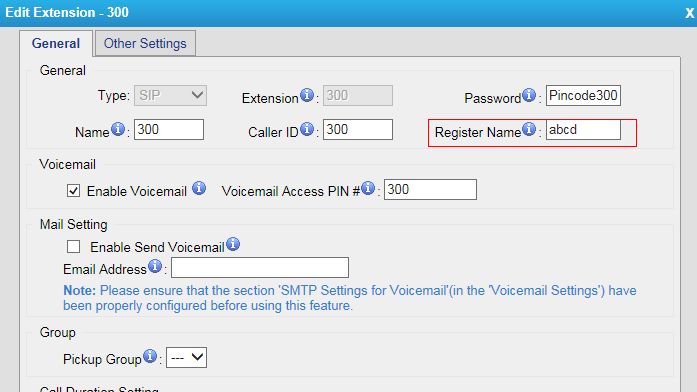697x392 pixels.
Task: Click info icon beside Email Address
Action: pyautogui.click(x=155, y=267)
